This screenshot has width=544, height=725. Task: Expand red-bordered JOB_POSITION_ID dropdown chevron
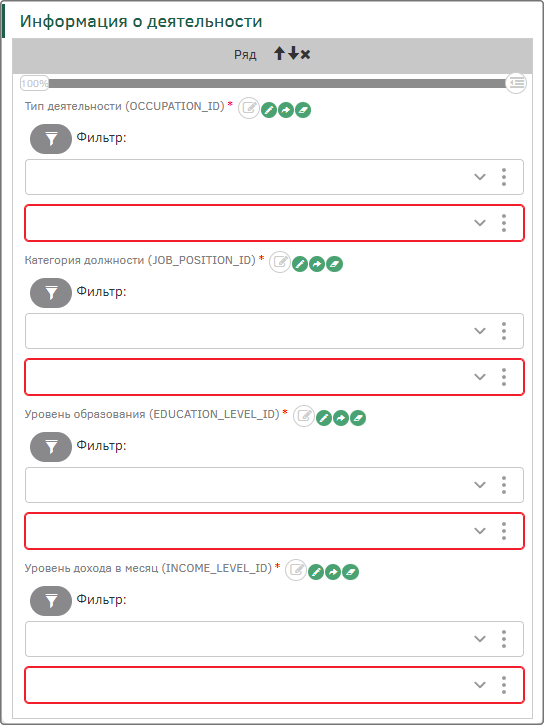(x=480, y=377)
